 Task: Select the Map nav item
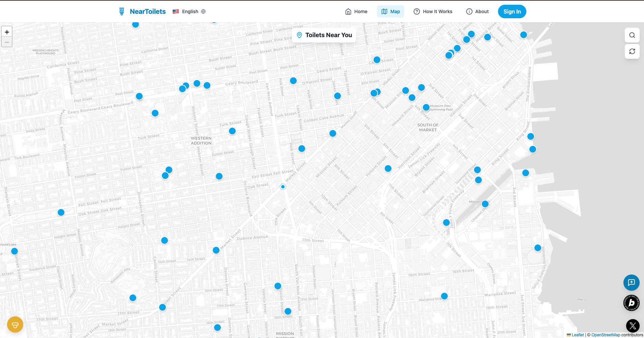(390, 11)
